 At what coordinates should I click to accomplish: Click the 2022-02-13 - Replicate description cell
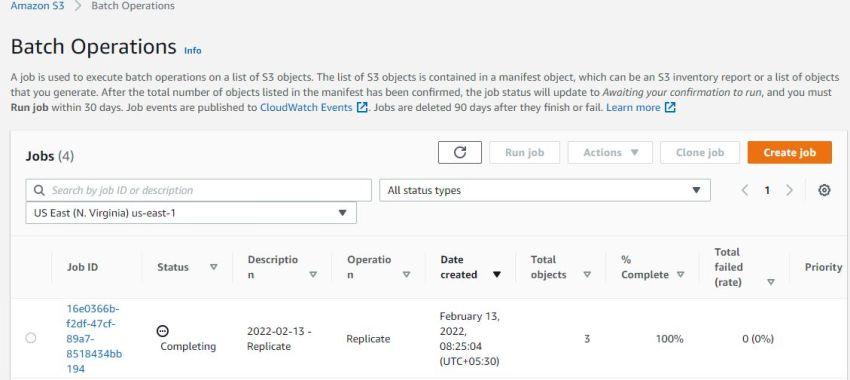click(x=279, y=339)
